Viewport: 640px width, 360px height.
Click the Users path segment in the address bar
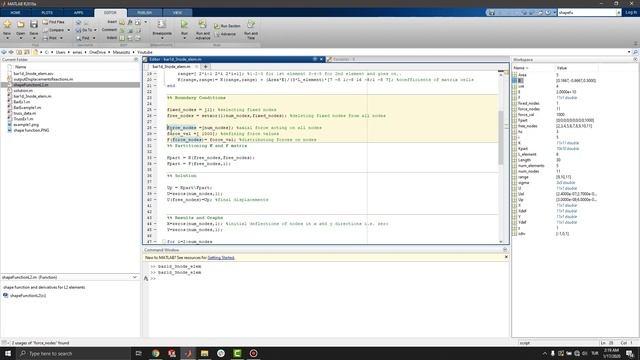[60, 52]
